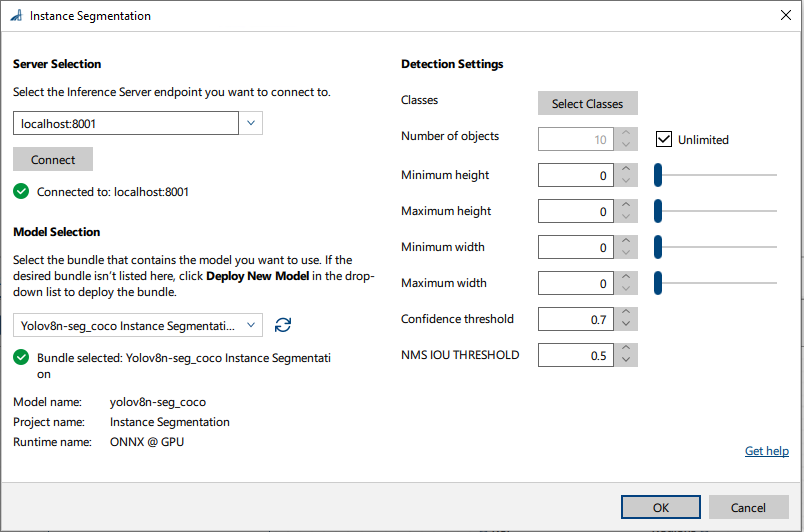Open the Select Classes button
This screenshot has height=532, width=804.
click(x=588, y=104)
